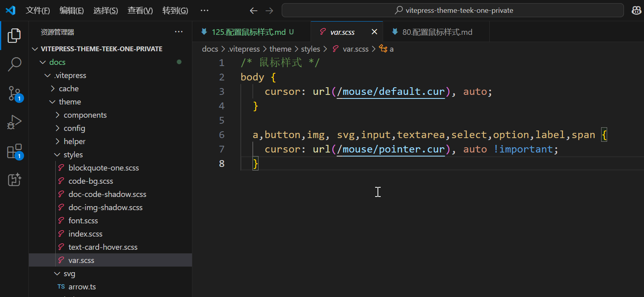Open doc-code-shadow.scss file

pos(110,194)
